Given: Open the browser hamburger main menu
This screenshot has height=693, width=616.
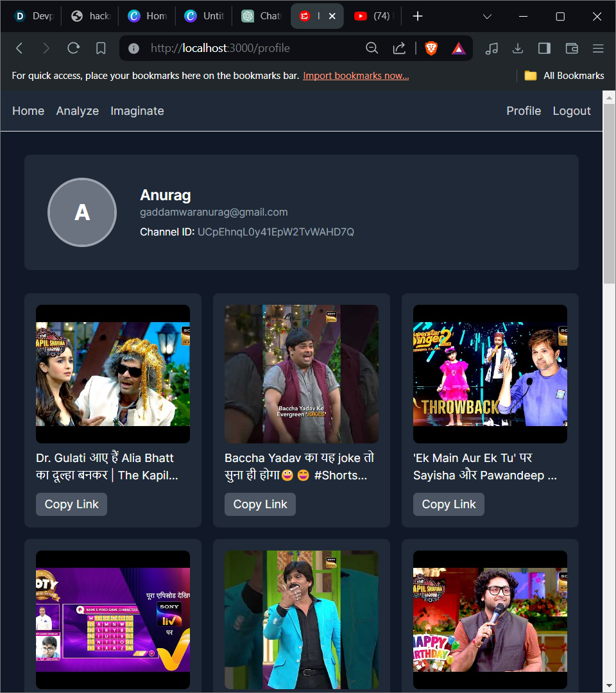Looking at the screenshot, I should (598, 48).
